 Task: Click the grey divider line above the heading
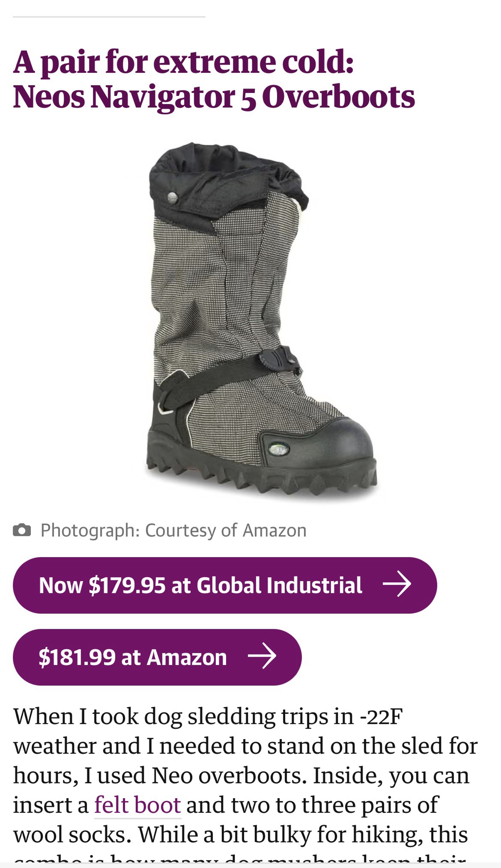tap(109, 17)
